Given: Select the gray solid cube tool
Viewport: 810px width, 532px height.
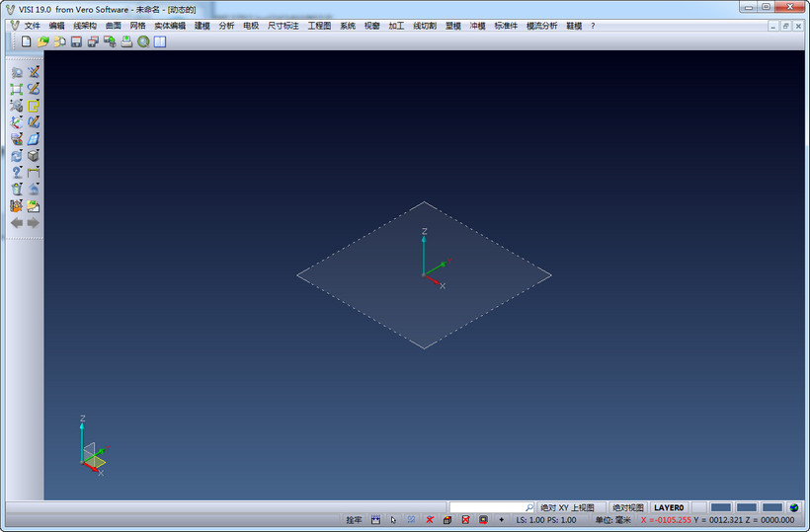Looking at the screenshot, I should [34, 155].
